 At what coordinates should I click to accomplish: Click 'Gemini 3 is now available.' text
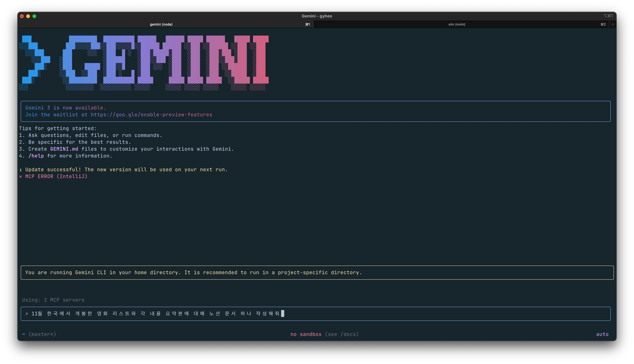tap(66, 108)
